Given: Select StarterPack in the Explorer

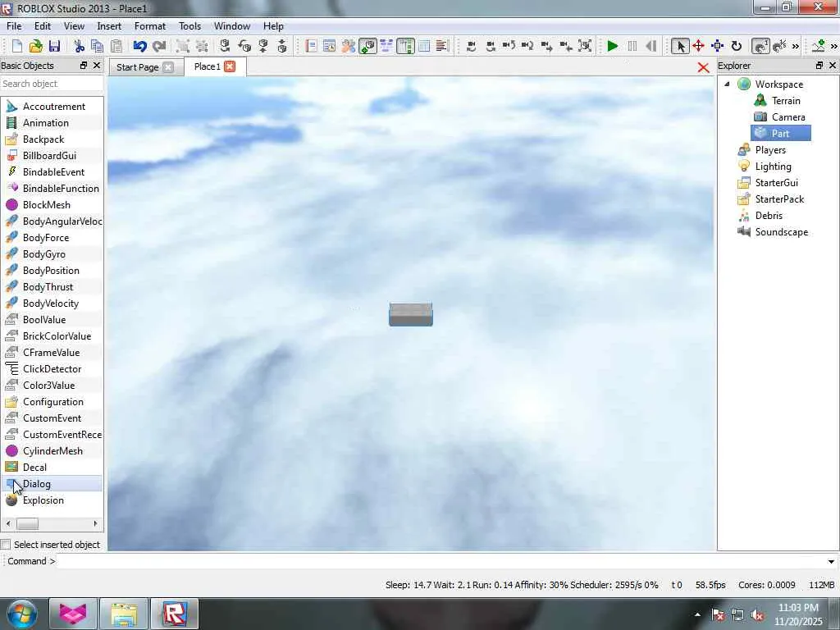Looking at the screenshot, I should pyautogui.click(x=779, y=199).
